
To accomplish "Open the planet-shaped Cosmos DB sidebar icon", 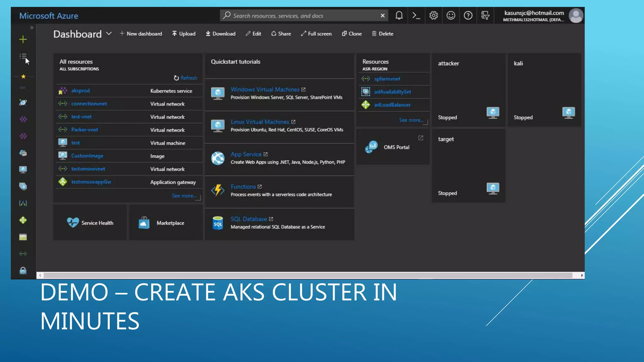I will pyautogui.click(x=23, y=102).
